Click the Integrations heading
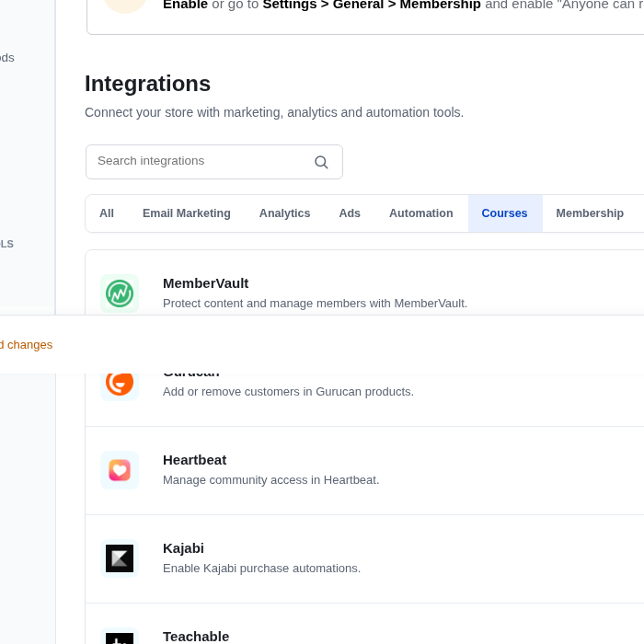 tap(148, 84)
